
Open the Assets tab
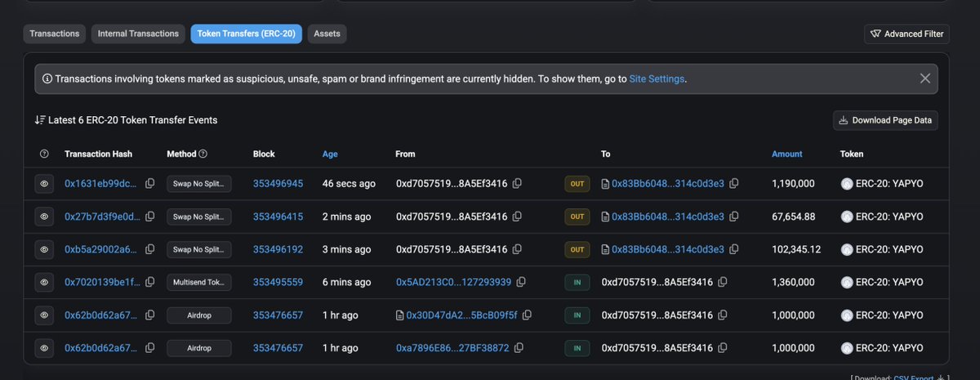point(327,34)
